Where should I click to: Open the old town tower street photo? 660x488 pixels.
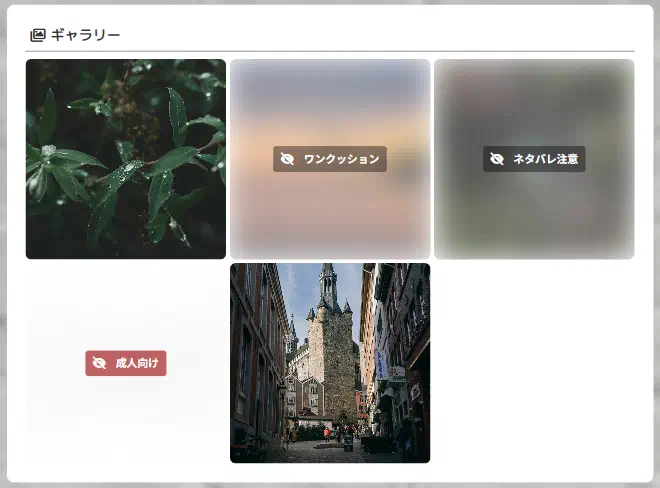[330, 363]
